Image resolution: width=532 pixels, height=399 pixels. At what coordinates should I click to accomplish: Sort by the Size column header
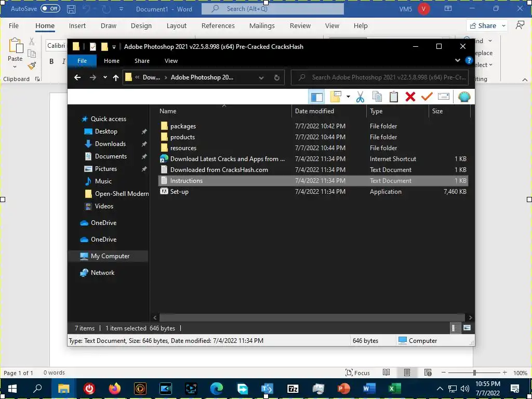[x=437, y=111]
